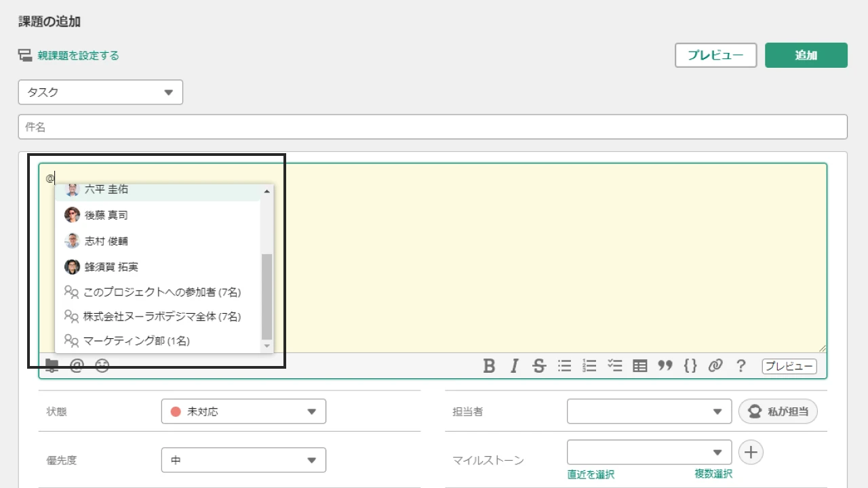Open the 状態 dropdown showing 未対応
Viewport: 868px width, 488px height.
pyautogui.click(x=243, y=411)
